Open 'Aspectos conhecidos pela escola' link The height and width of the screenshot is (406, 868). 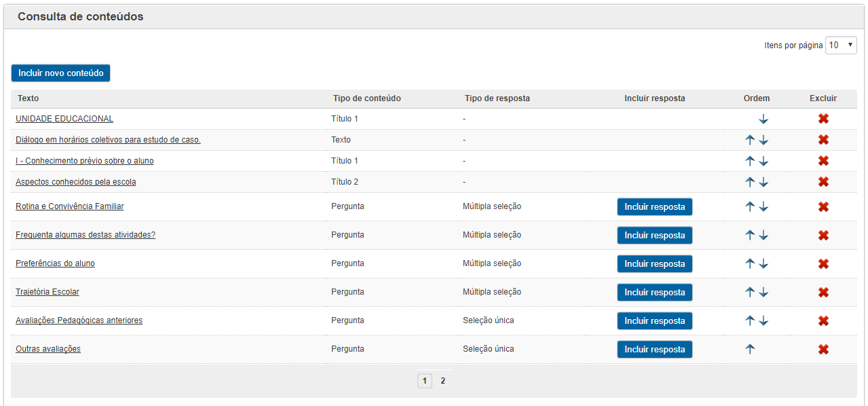(x=76, y=182)
